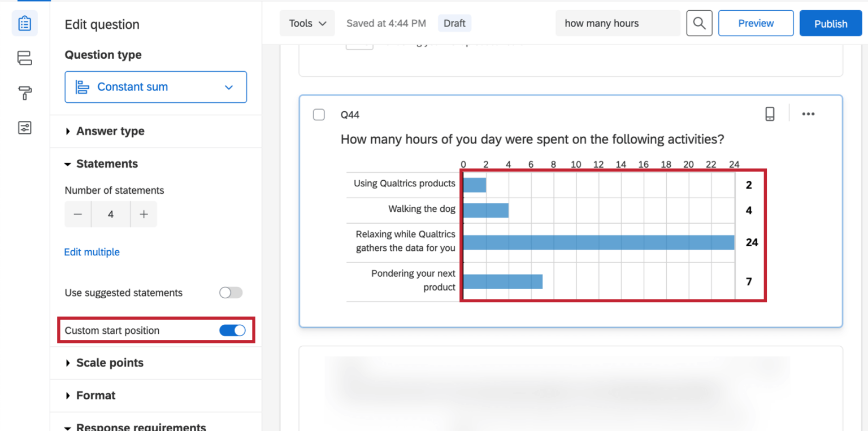The image size is (868, 431).
Task: Open the Constant sum question type dropdown
Action: (x=155, y=87)
